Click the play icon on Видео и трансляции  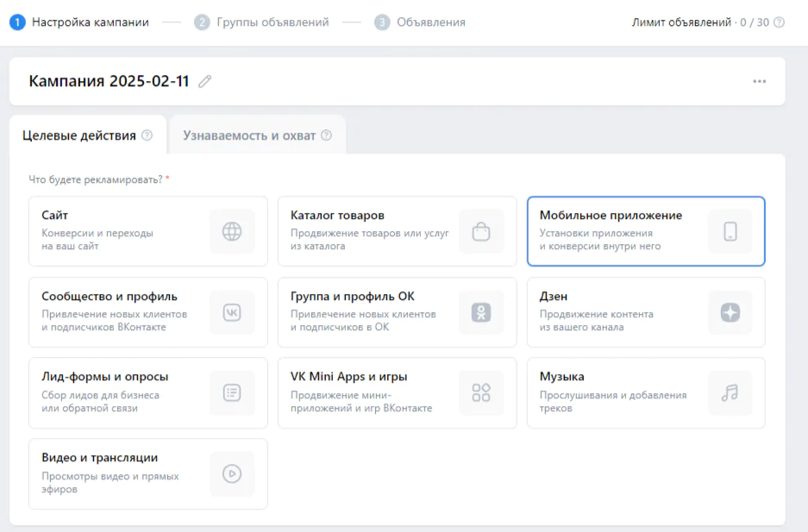[x=232, y=474]
